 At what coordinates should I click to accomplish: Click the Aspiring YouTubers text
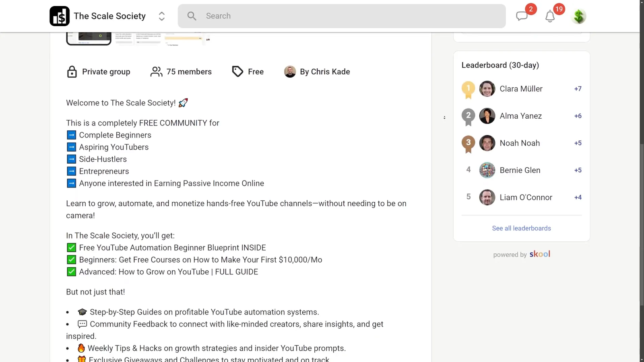[114, 147]
